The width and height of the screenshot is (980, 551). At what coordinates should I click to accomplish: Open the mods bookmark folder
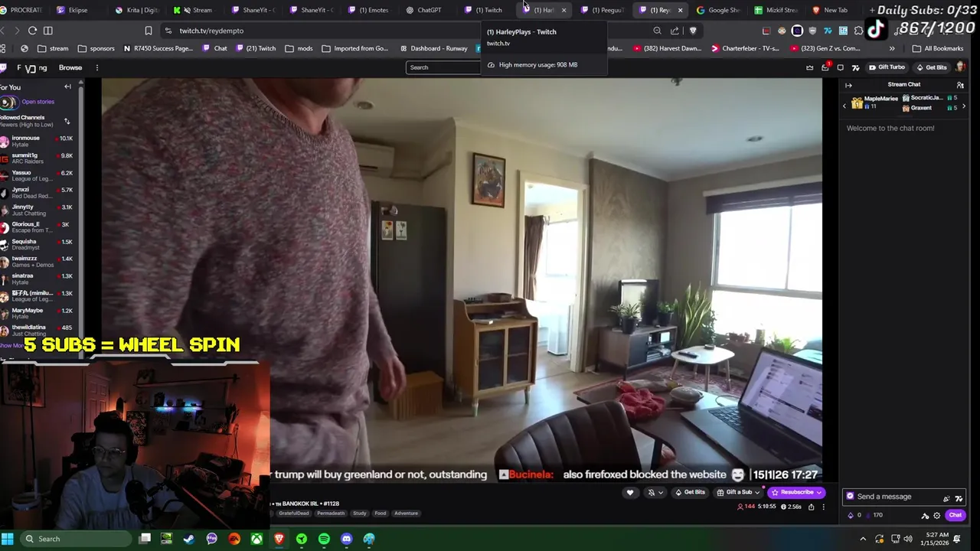(299, 48)
